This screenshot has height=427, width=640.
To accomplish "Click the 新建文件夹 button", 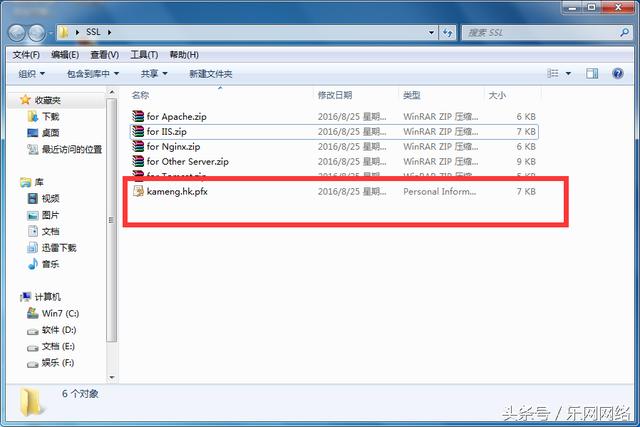I will 211,74.
